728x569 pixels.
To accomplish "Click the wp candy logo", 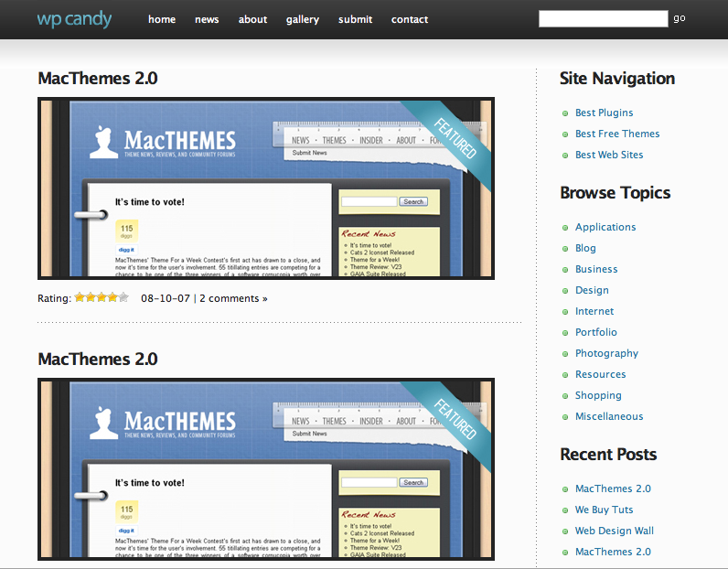I will tap(74, 19).
